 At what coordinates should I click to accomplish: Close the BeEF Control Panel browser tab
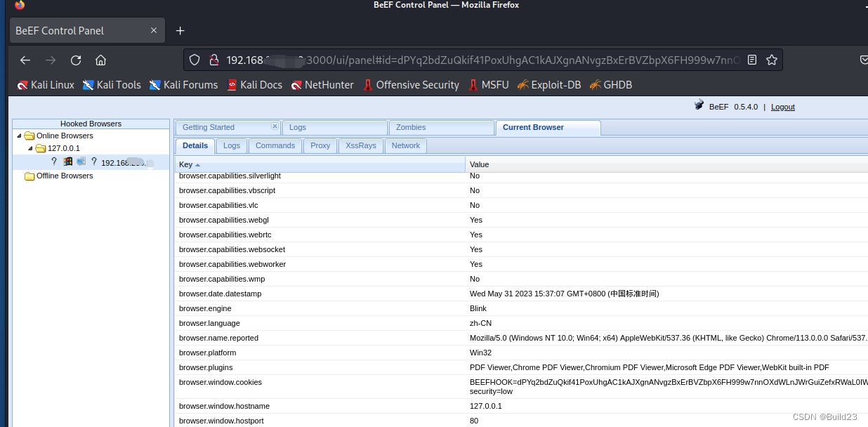[x=154, y=30]
